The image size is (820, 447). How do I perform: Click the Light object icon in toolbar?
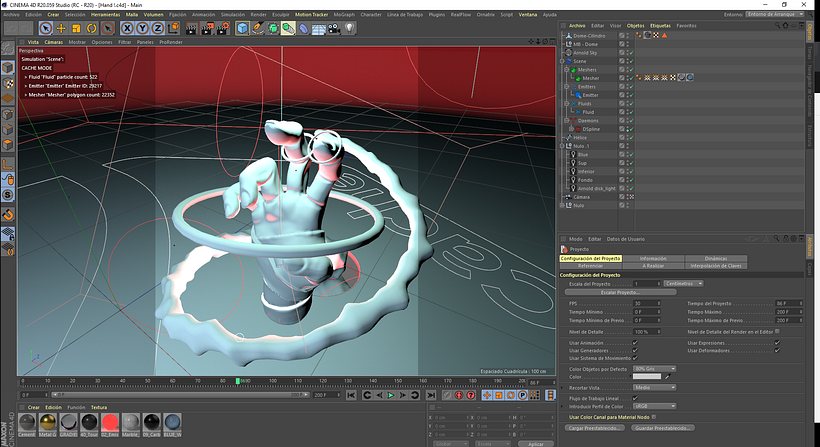[x=351, y=29]
